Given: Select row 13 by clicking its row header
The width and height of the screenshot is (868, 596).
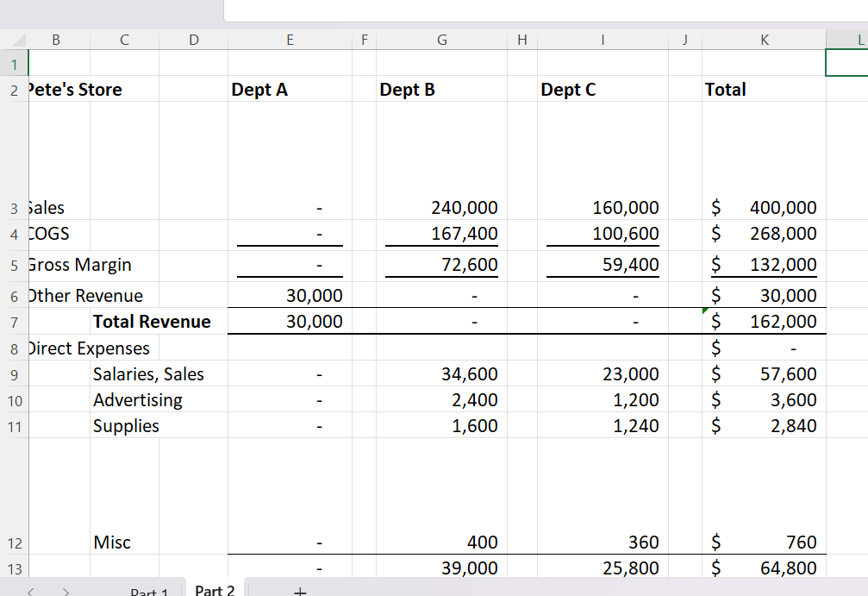Looking at the screenshot, I should tap(14, 568).
